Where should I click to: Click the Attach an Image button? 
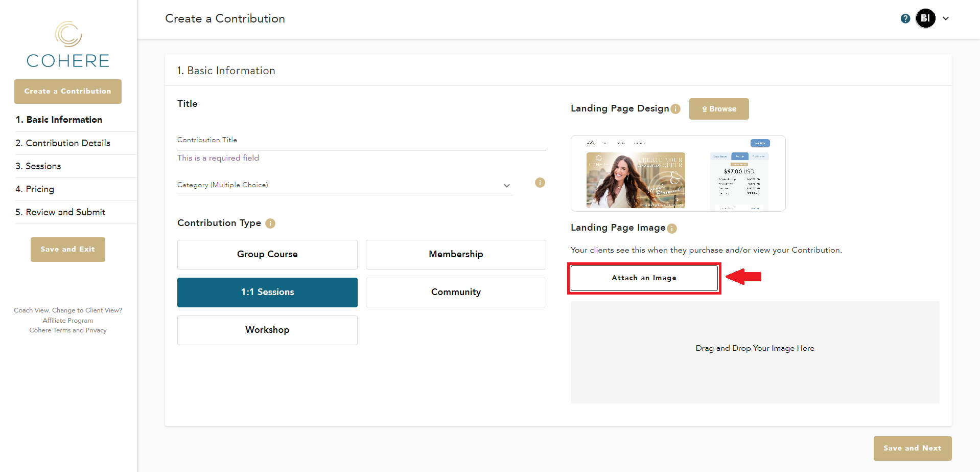click(644, 278)
